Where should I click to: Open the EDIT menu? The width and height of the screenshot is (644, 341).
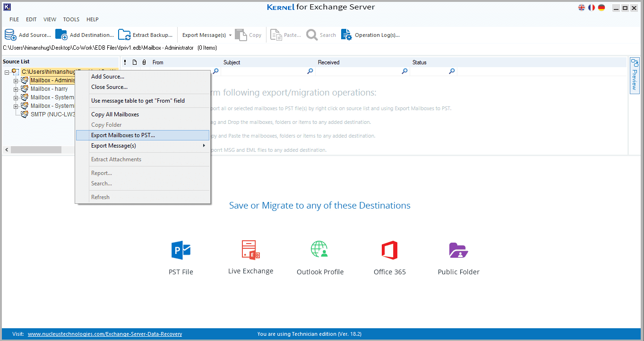31,19
